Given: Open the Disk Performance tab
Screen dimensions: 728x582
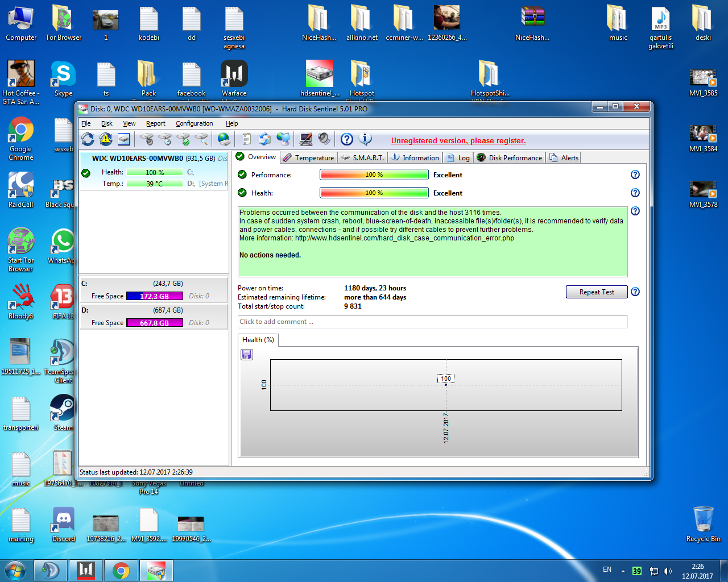Looking at the screenshot, I should point(510,158).
